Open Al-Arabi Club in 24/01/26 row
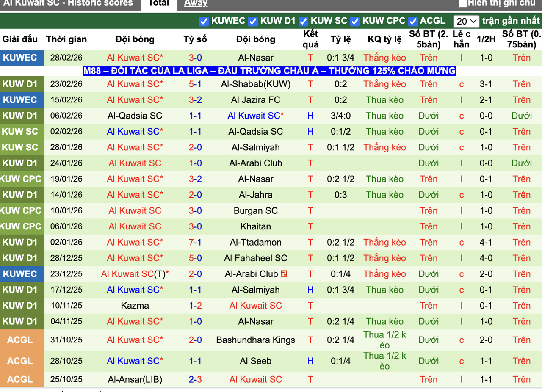 click(256, 163)
